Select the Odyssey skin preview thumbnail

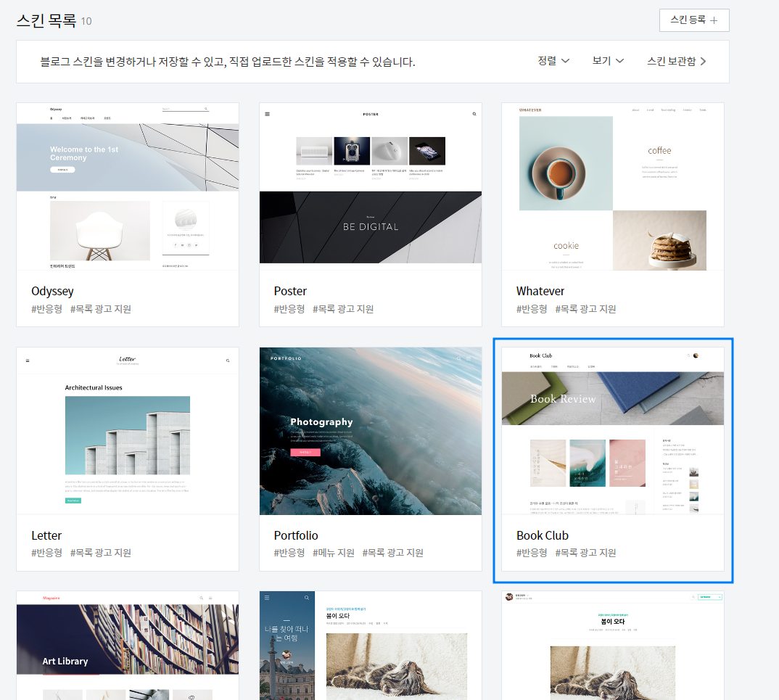click(x=128, y=186)
